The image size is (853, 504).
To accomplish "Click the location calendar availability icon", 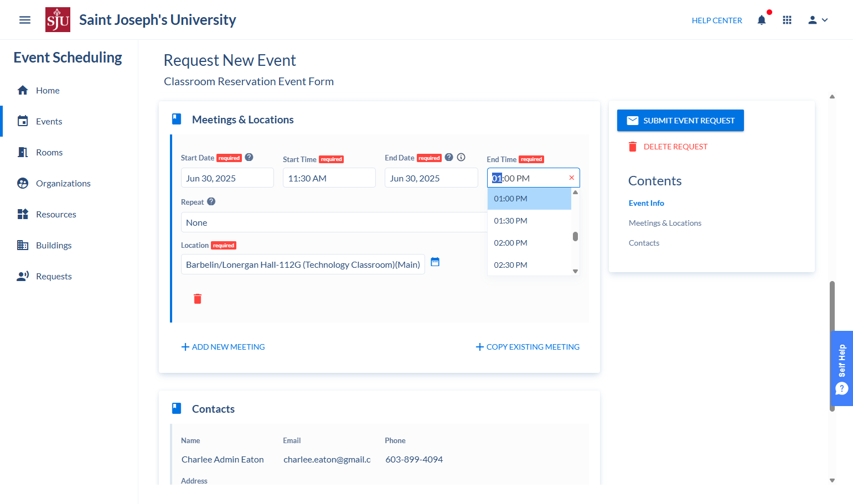I will (435, 262).
